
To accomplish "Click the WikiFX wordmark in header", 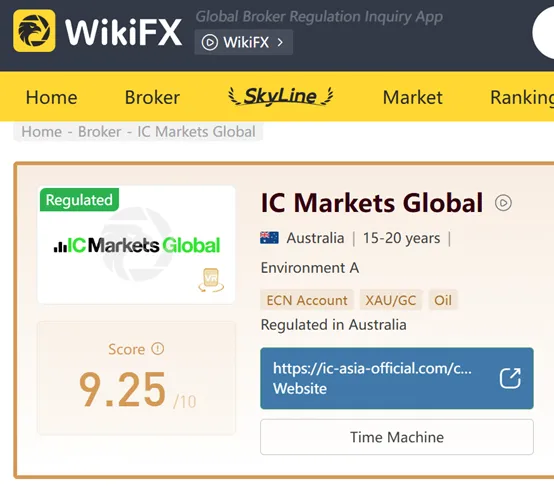I will tap(123, 32).
